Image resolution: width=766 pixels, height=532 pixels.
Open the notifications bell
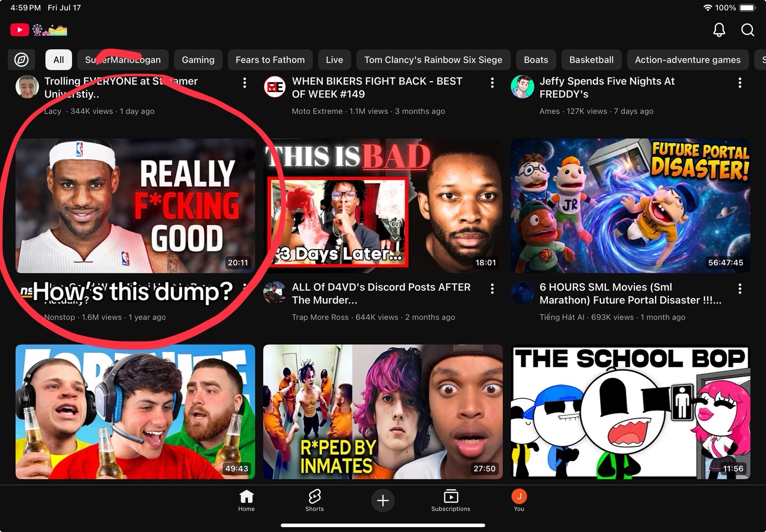[x=719, y=30]
